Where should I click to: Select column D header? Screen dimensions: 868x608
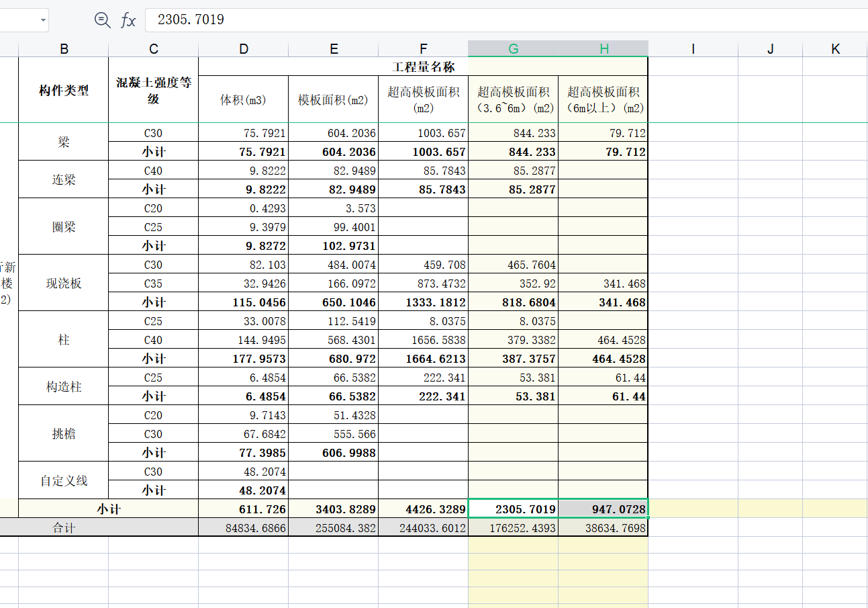(244, 48)
